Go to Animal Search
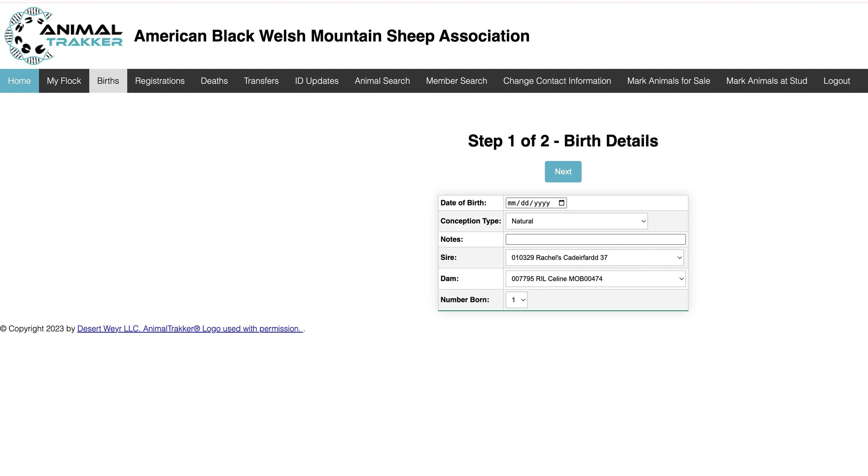 (382, 81)
